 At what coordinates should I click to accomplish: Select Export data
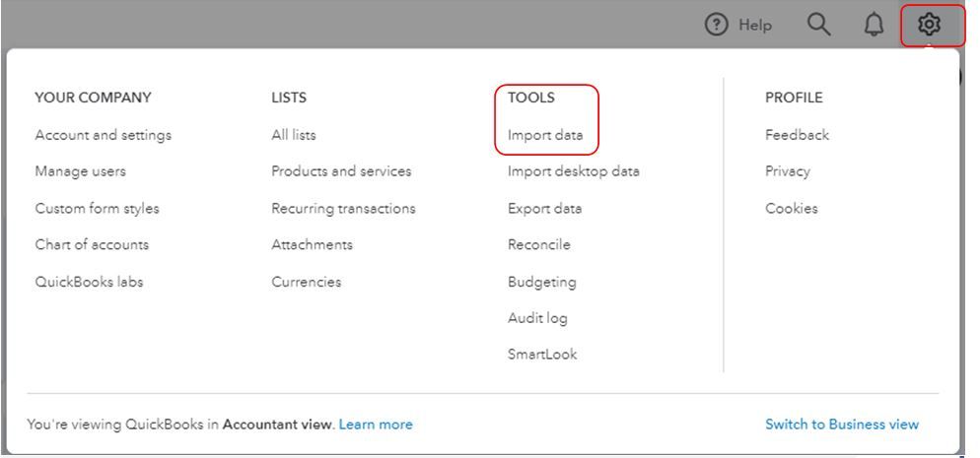coord(544,209)
